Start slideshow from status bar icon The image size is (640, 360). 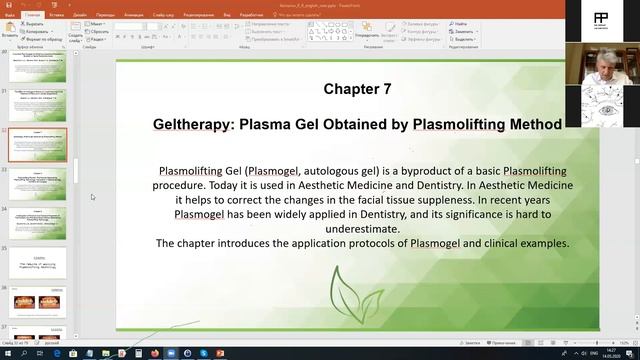coord(566,343)
